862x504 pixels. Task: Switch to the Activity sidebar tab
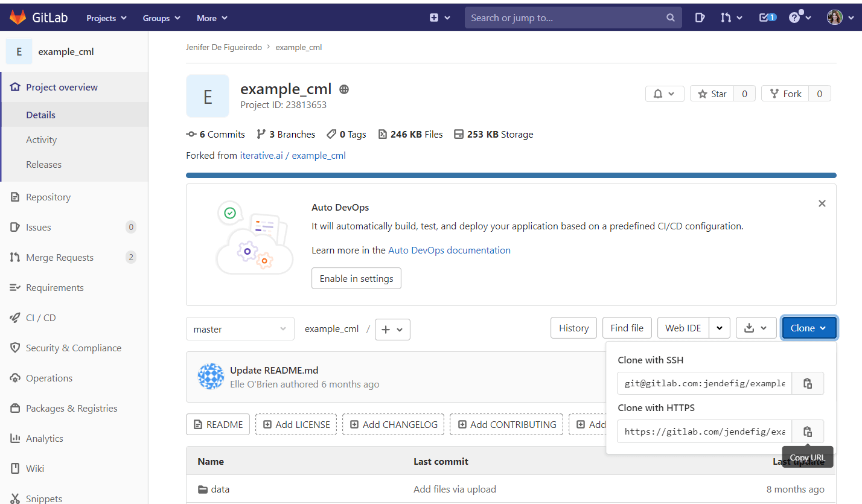41,139
